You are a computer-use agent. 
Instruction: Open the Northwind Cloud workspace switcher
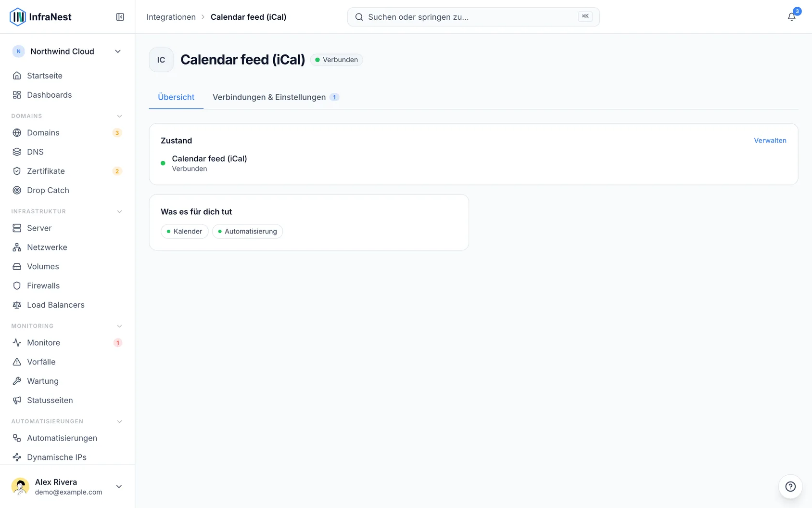[x=67, y=52]
